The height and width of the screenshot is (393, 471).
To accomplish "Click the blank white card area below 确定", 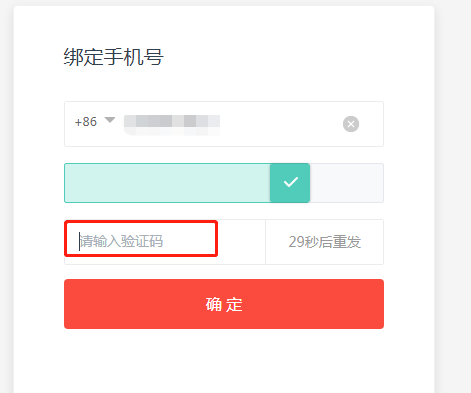I will point(224,361).
